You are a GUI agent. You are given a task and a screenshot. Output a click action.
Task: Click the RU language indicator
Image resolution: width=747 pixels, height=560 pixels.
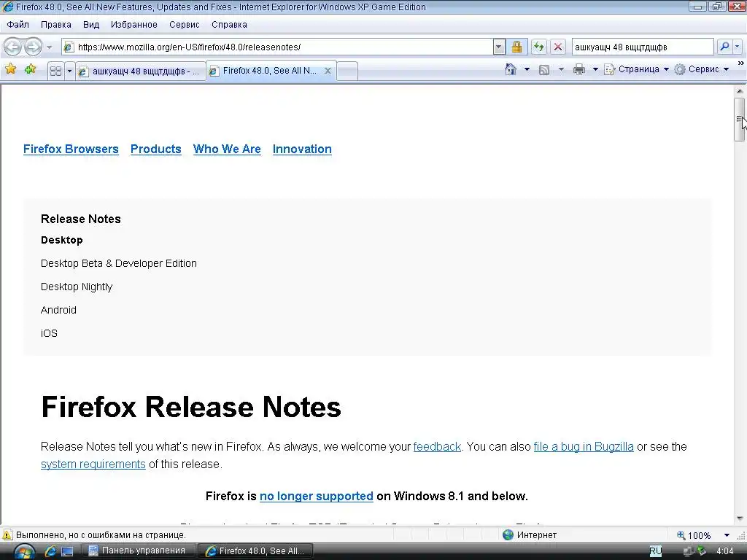point(656,551)
